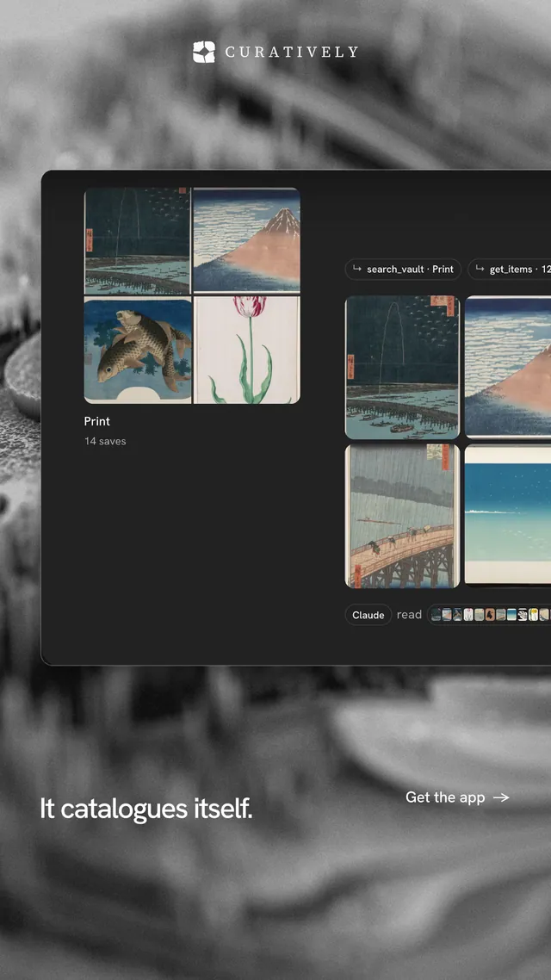Click the It catalogues itself headline
551x980 pixels.
coord(146,808)
